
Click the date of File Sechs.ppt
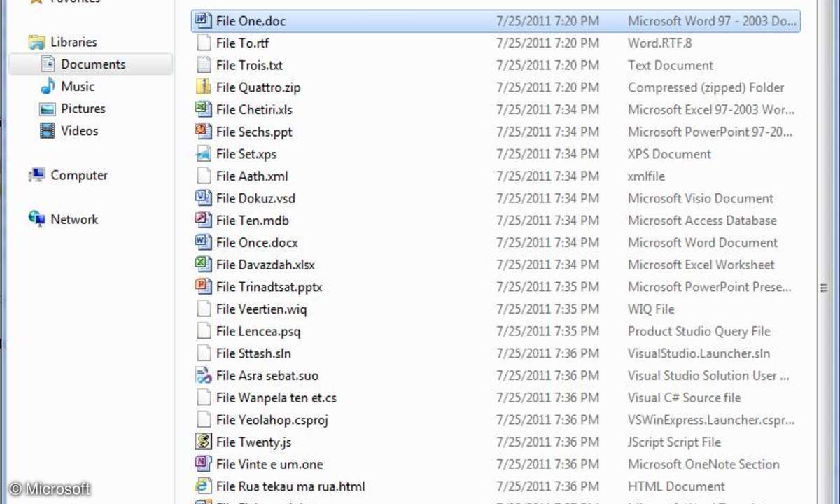tap(547, 132)
